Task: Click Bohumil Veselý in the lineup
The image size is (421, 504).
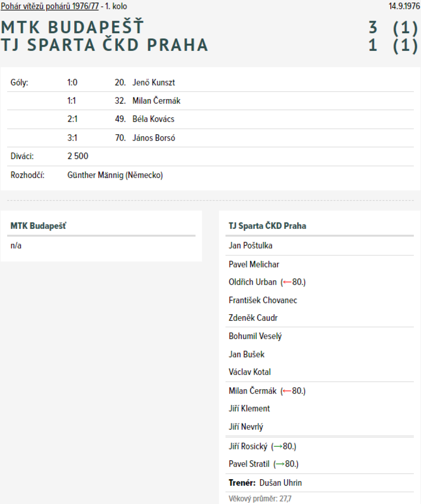Action: point(255,336)
